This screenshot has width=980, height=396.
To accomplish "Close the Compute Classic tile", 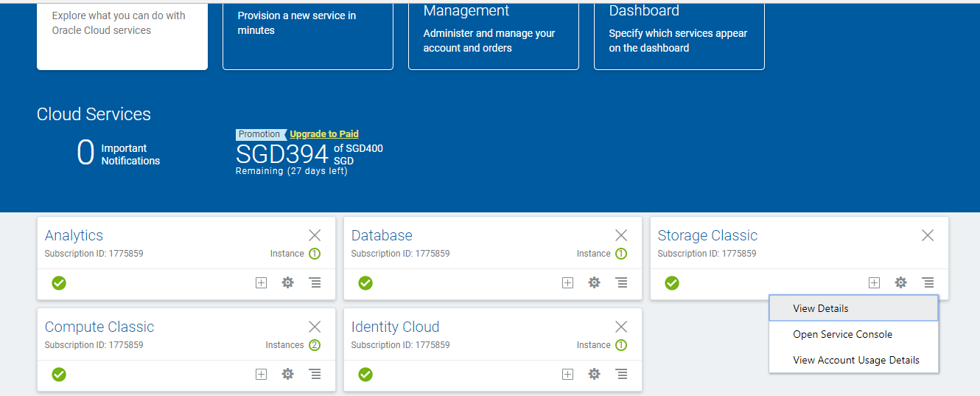I will click(315, 327).
